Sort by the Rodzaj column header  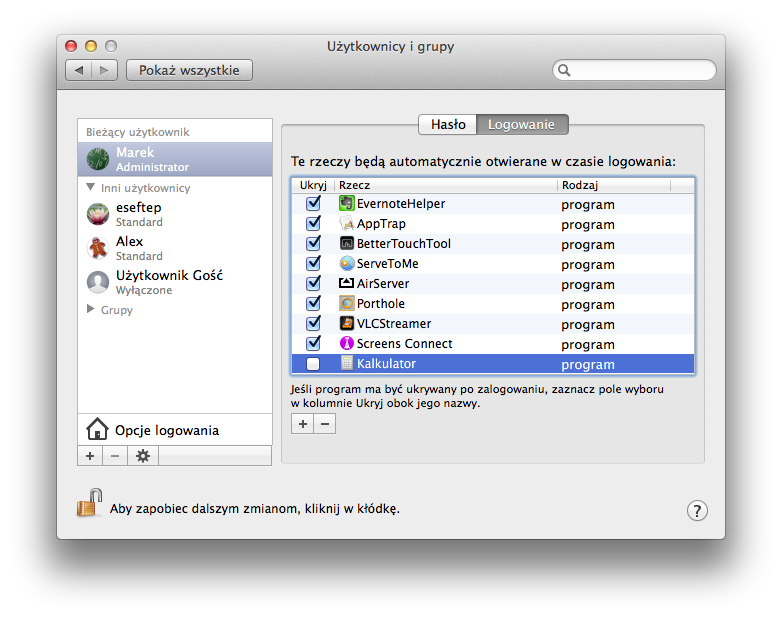pyautogui.click(x=614, y=185)
